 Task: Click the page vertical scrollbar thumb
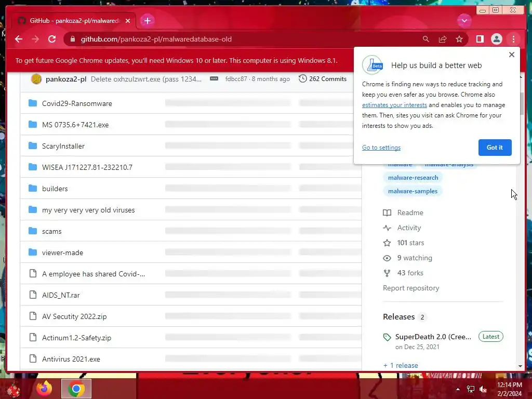pyautogui.click(x=521, y=103)
